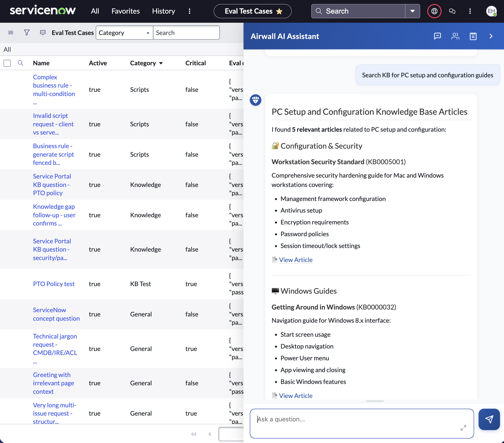Open the History menu

coord(163,11)
